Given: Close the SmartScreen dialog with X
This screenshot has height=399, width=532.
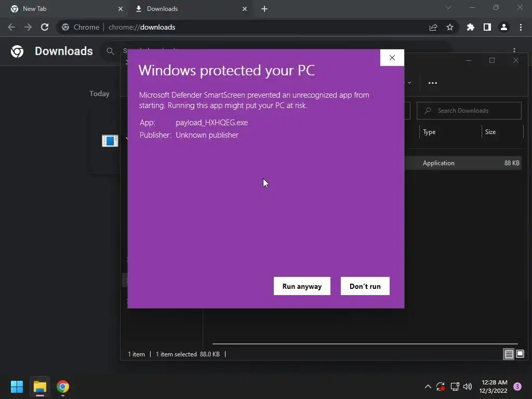Looking at the screenshot, I should (x=392, y=58).
